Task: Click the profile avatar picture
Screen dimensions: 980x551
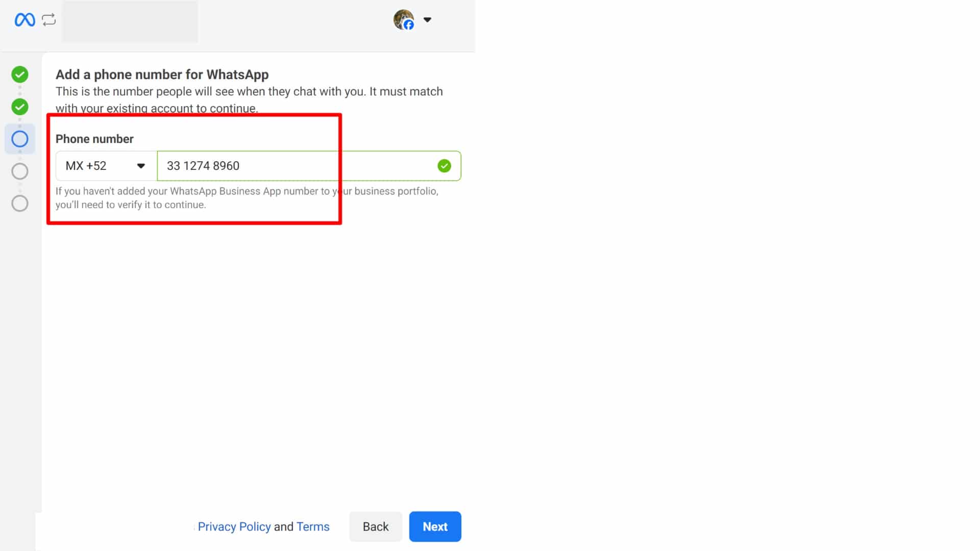Action: point(402,18)
